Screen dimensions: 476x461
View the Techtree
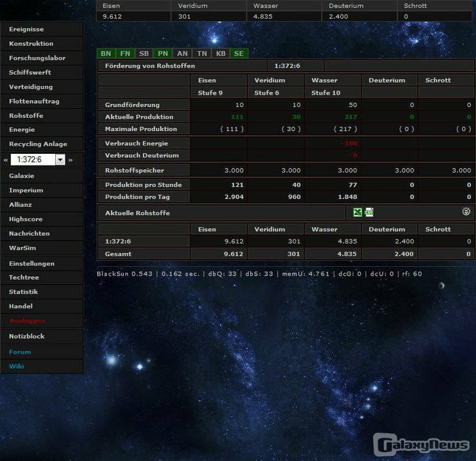point(42,277)
